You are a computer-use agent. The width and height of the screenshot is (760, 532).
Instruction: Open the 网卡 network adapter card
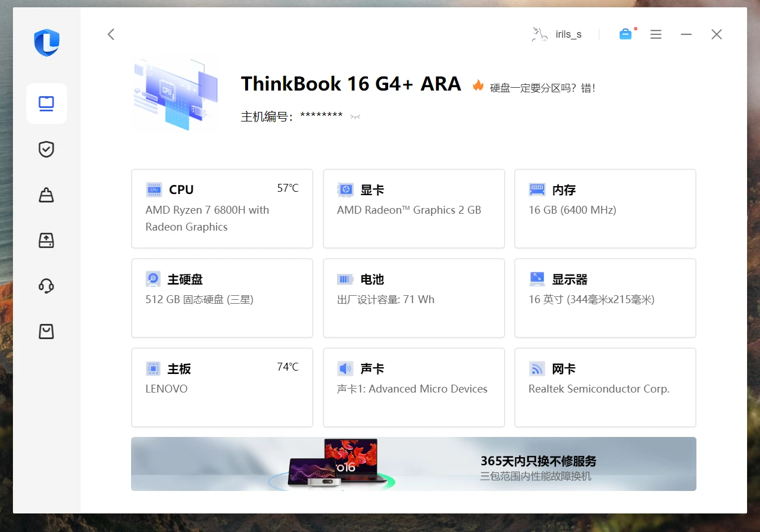click(x=605, y=387)
